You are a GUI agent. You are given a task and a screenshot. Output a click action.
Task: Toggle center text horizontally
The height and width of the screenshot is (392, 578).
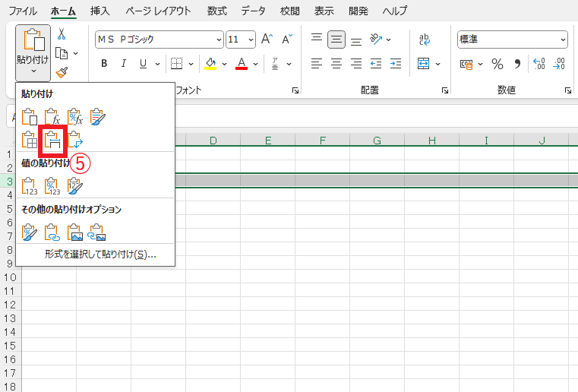tap(336, 64)
